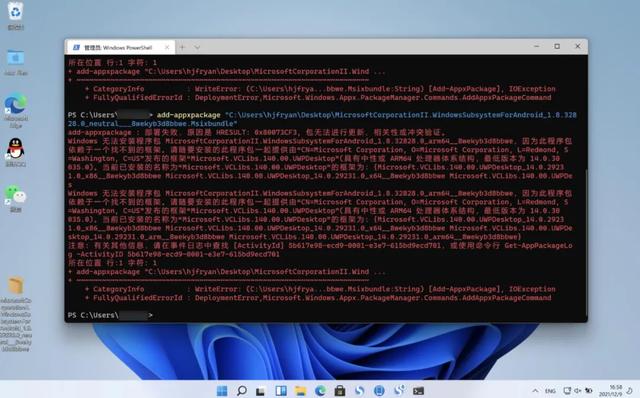Open File Explorer from taskbar
Image resolution: width=640 pixels, height=398 pixels.
tap(300, 391)
